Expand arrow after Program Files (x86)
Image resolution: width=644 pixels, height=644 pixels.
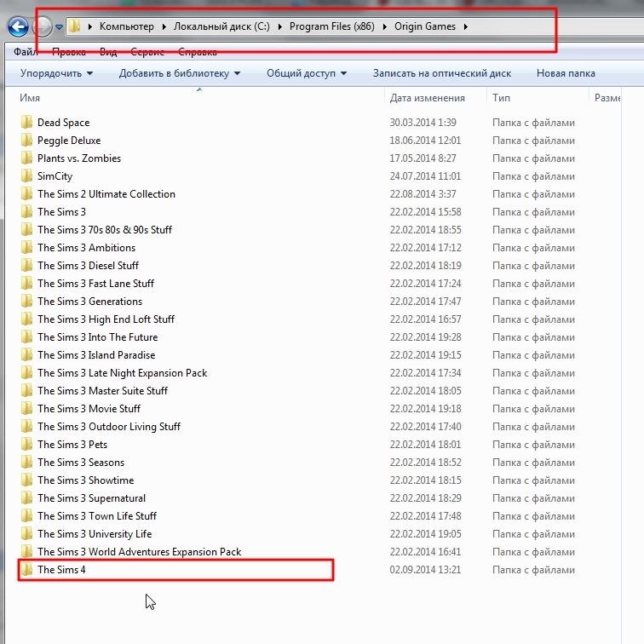point(385,27)
